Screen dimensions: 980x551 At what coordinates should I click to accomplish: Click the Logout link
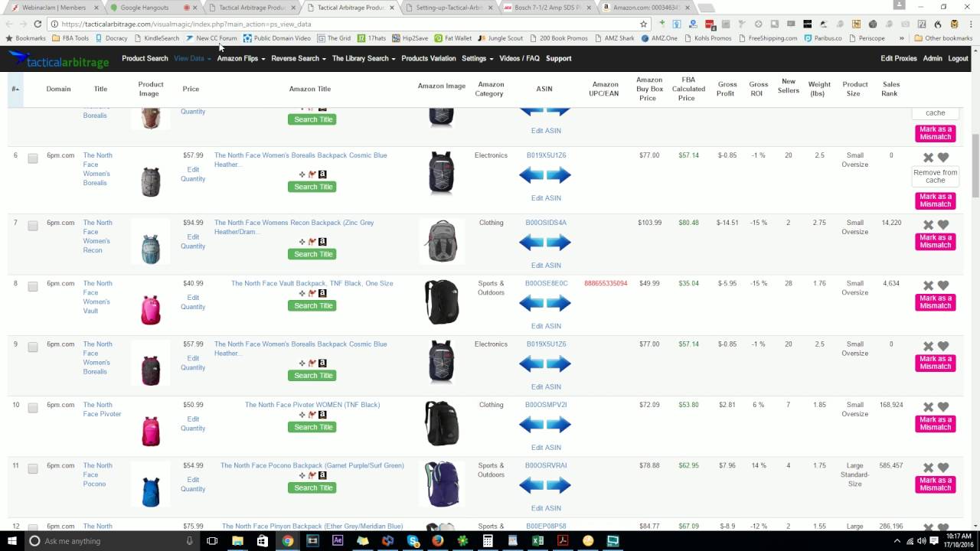pos(958,58)
